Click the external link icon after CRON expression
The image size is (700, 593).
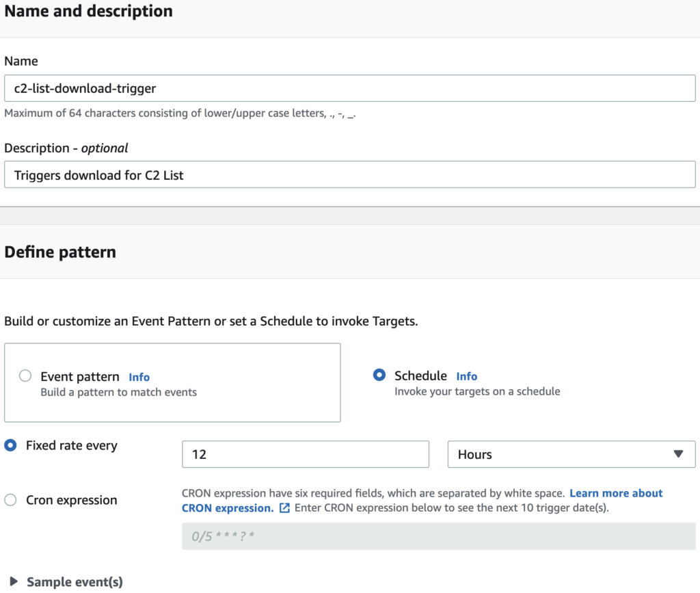click(285, 508)
